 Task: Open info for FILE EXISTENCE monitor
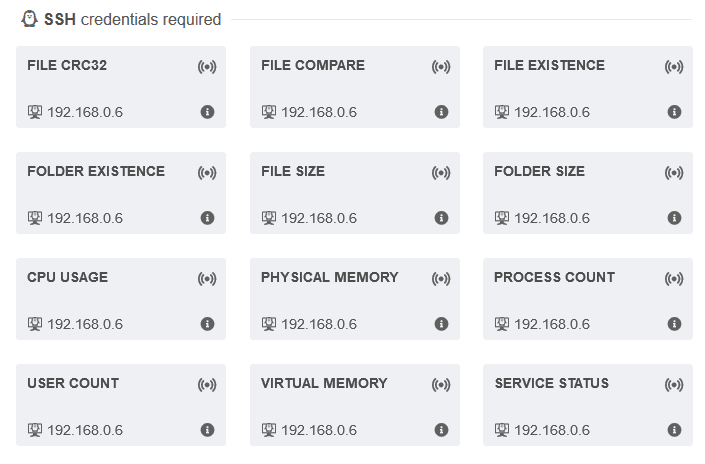click(674, 112)
